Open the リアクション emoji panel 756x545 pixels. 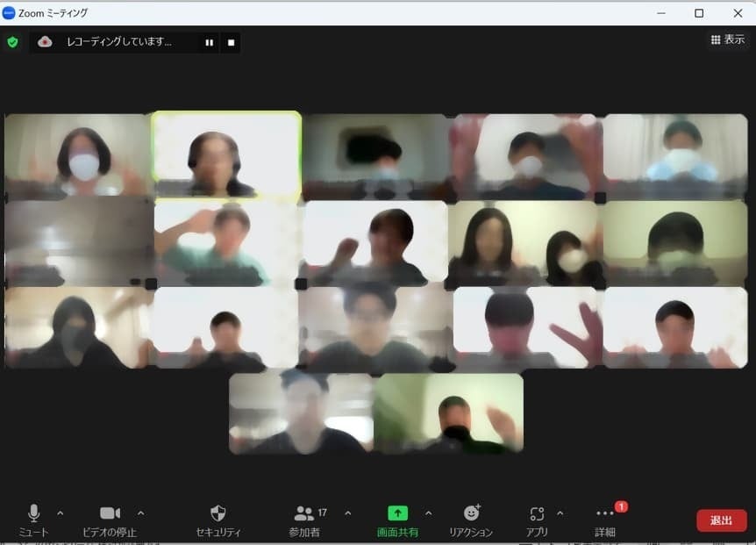(471, 520)
